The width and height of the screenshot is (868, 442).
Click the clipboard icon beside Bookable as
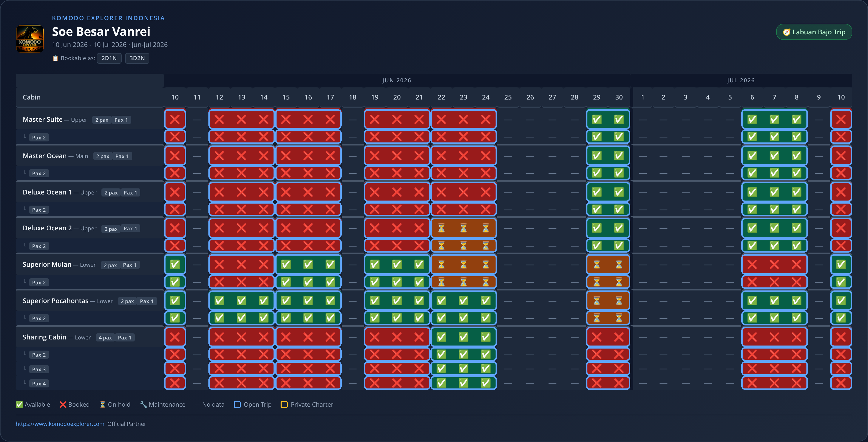tap(55, 58)
